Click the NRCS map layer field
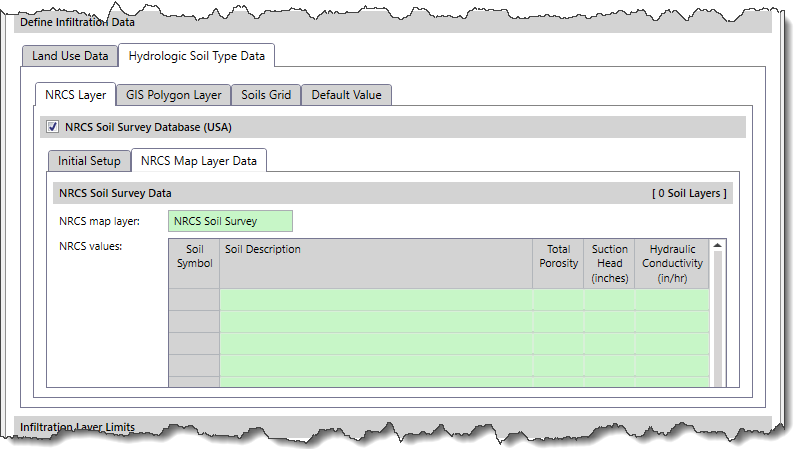Image resolution: width=796 pixels, height=449 pixels. [x=230, y=221]
